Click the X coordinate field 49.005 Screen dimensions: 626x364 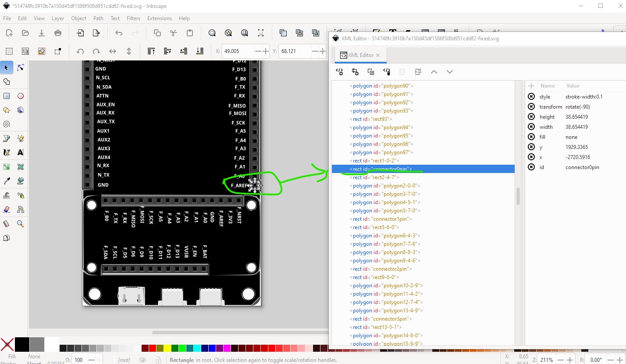238,51
